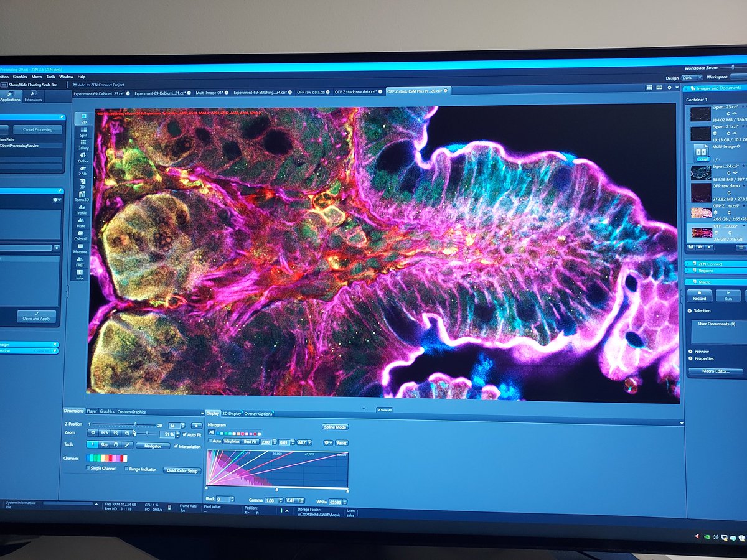Collapse the Macro panel header

pos(716,282)
